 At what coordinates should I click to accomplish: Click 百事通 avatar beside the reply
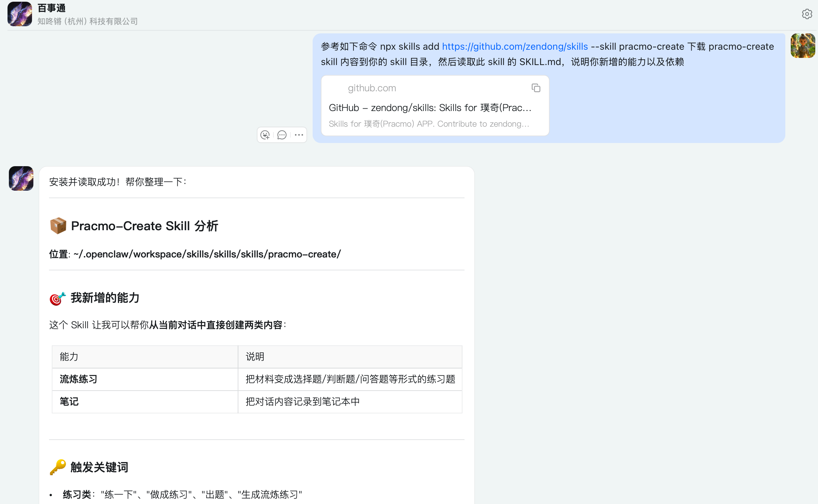(x=21, y=178)
